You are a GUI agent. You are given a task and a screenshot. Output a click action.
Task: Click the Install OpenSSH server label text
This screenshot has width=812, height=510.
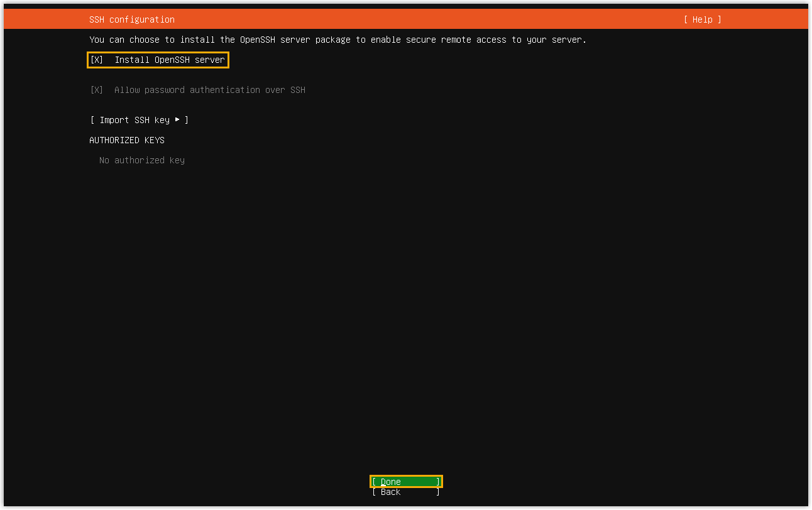pyautogui.click(x=169, y=60)
